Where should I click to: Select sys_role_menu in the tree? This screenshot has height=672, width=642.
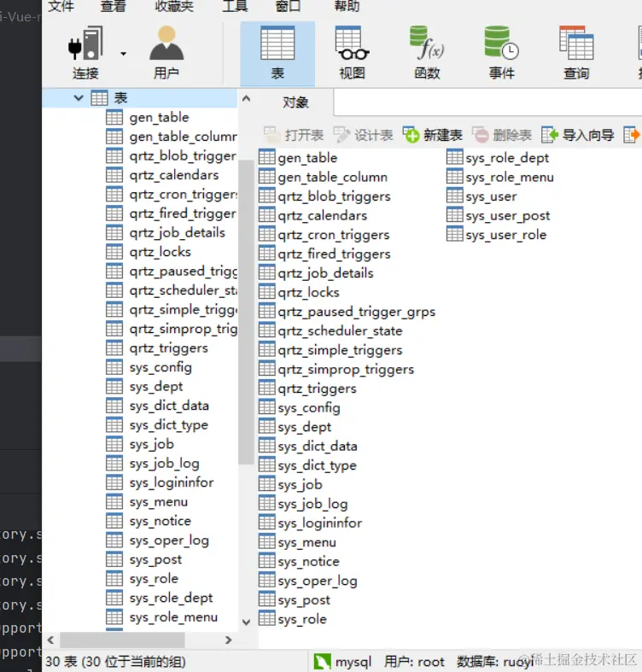pyautogui.click(x=173, y=617)
